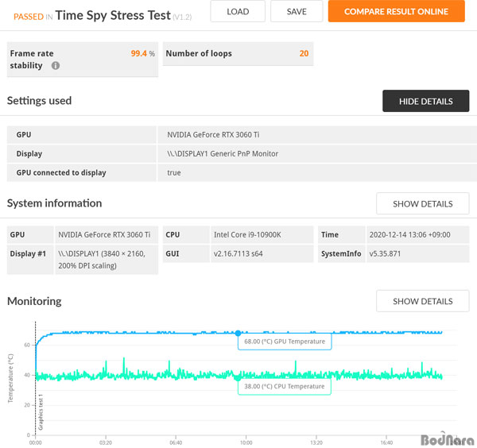
Task: Click the 03:20 label on time axis
Action: pyautogui.click(x=106, y=442)
